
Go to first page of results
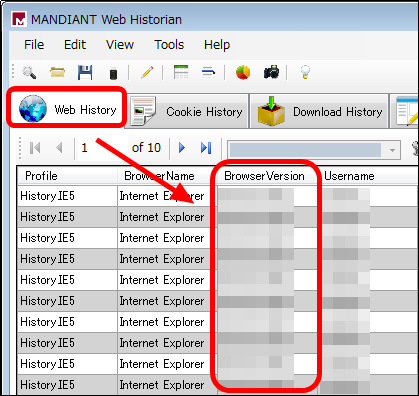35,148
